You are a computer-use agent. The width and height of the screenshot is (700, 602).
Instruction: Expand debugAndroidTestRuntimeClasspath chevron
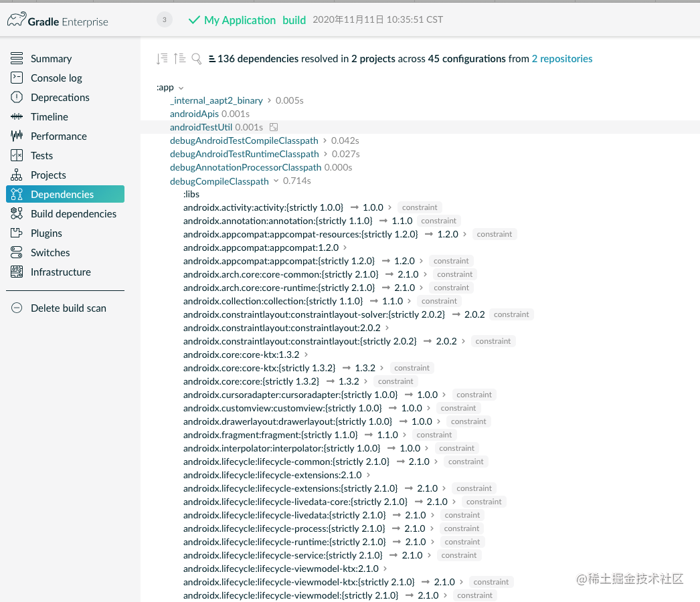pyautogui.click(x=325, y=154)
